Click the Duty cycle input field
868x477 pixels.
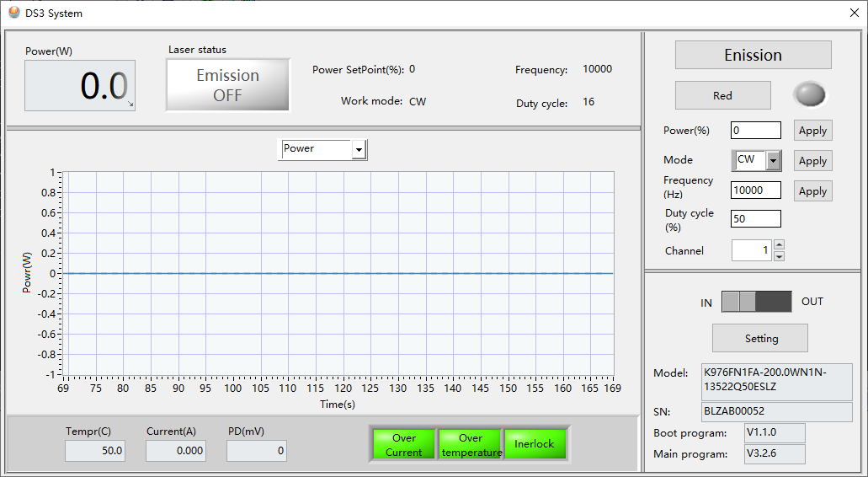755,219
